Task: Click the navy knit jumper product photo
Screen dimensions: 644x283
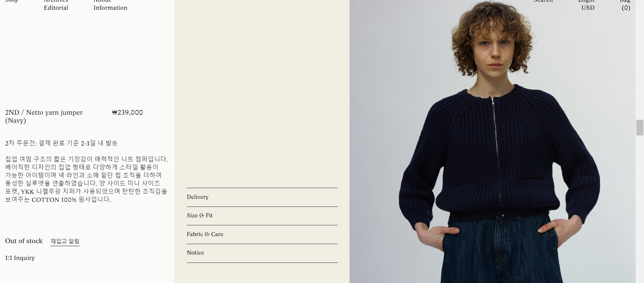Action: [492, 141]
